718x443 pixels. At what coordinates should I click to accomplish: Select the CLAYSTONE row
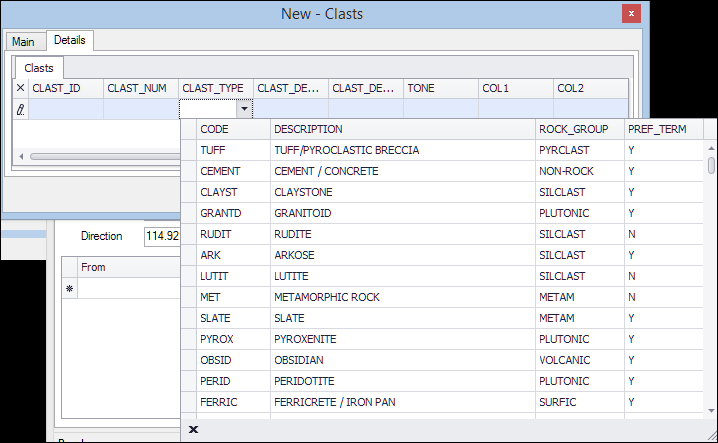(x=308, y=192)
